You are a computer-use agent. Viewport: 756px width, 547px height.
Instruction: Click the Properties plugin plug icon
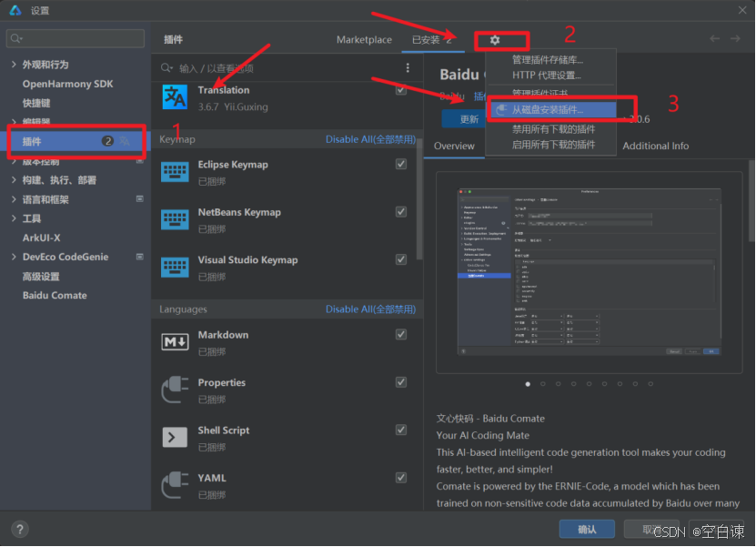pyautogui.click(x=175, y=390)
